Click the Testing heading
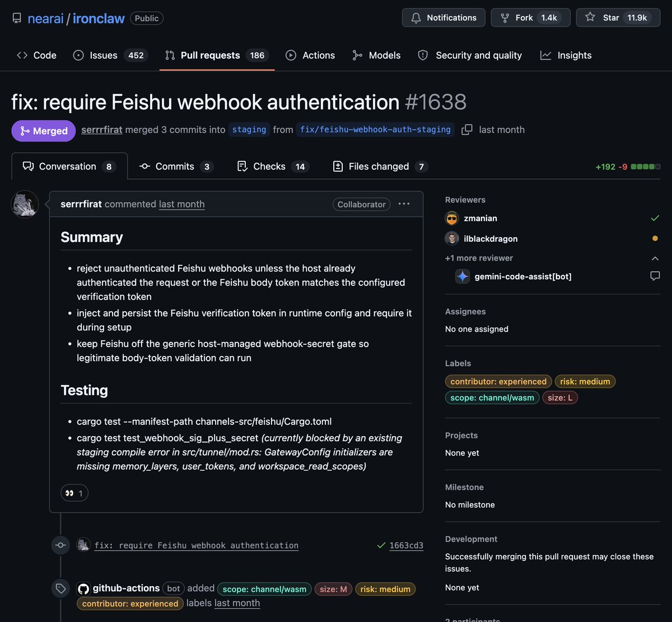Screen dimensions: 672x622 [x=85, y=390]
